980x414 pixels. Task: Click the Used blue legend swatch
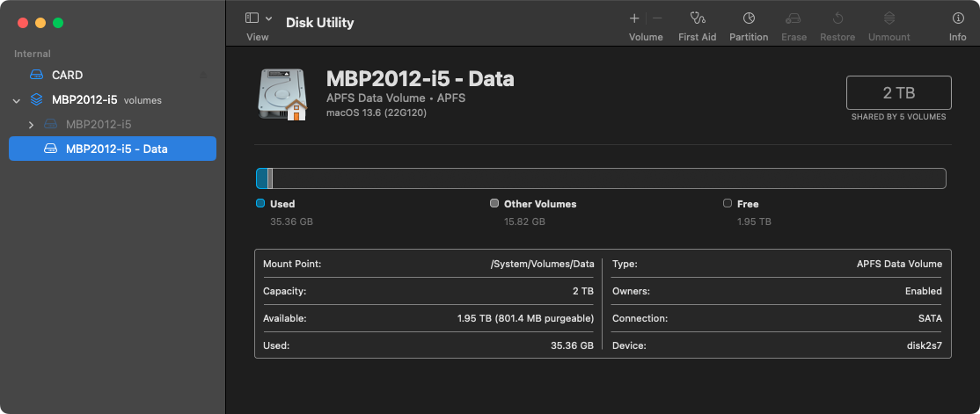click(x=260, y=204)
